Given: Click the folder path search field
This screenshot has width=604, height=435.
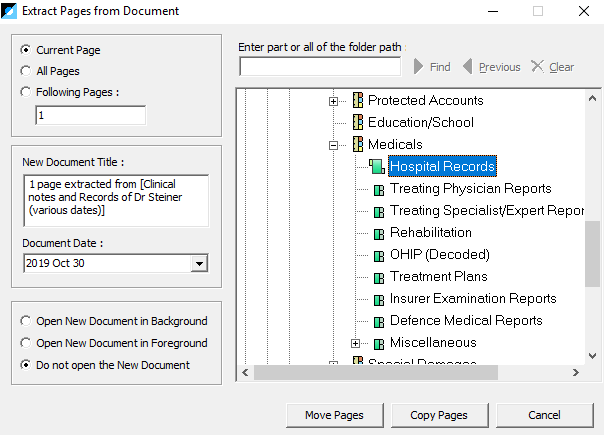Looking at the screenshot, I should [x=320, y=67].
